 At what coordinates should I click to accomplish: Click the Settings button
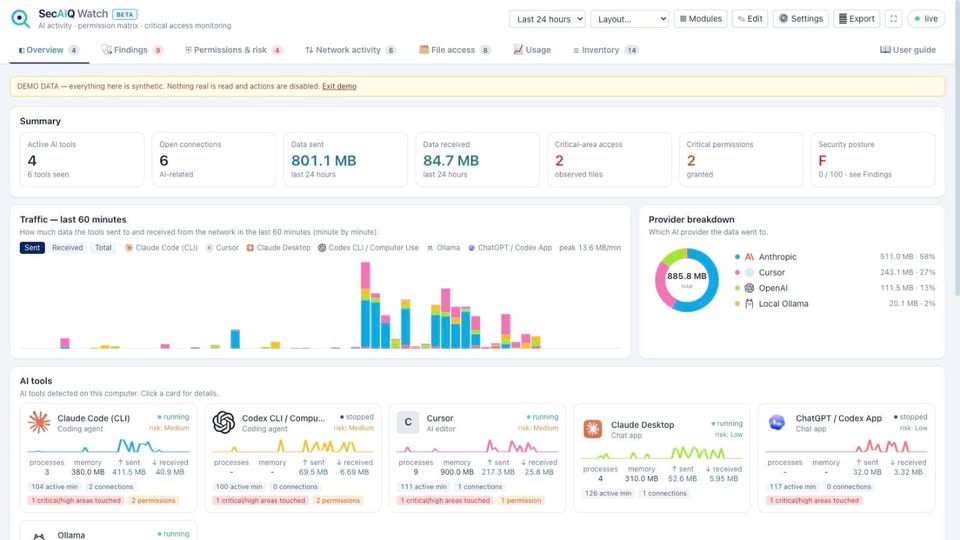tap(800, 19)
